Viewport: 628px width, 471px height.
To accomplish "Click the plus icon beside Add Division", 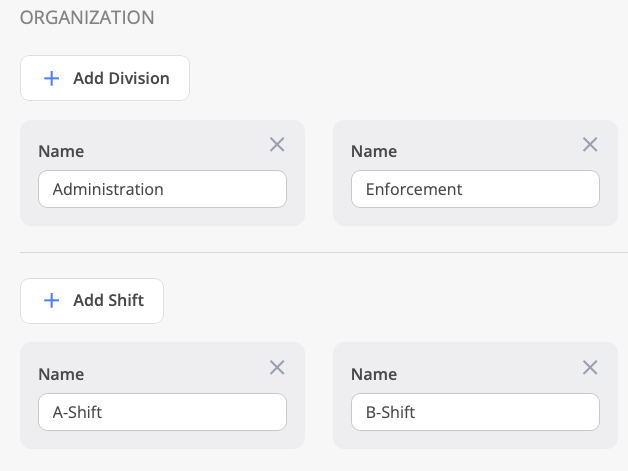I will tap(52, 78).
